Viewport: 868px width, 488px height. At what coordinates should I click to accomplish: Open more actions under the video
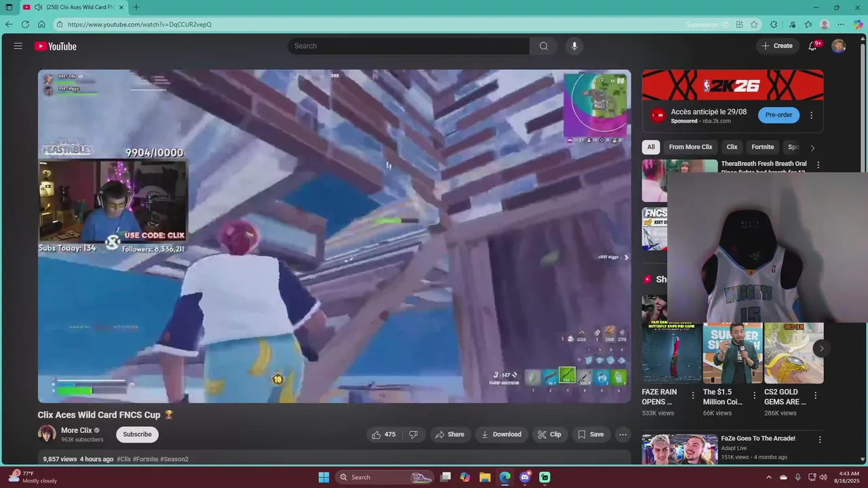click(x=623, y=434)
